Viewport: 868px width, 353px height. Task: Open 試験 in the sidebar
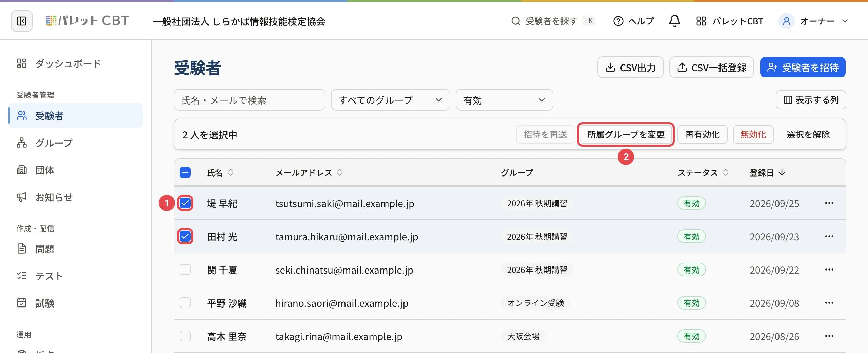[76, 303]
